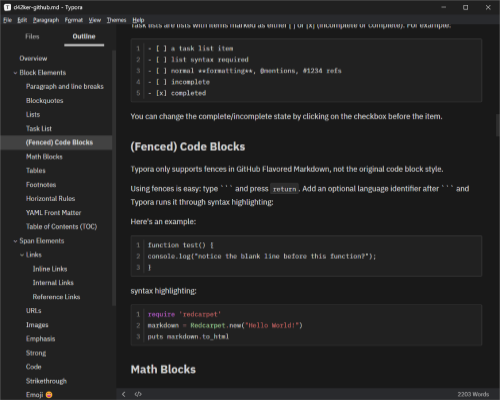Click the 'require redcarpet' code line
The width and height of the screenshot is (500, 400).
(x=184, y=314)
